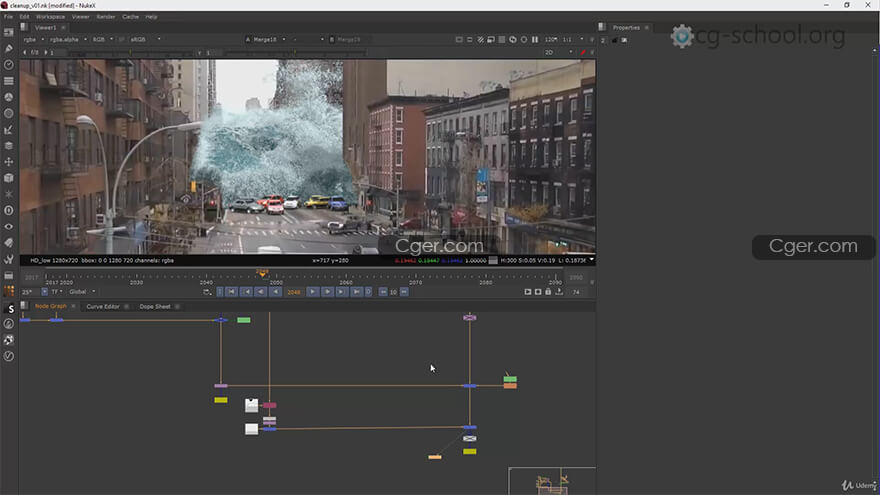
Task: Select the Node Graph tab
Action: coord(51,306)
